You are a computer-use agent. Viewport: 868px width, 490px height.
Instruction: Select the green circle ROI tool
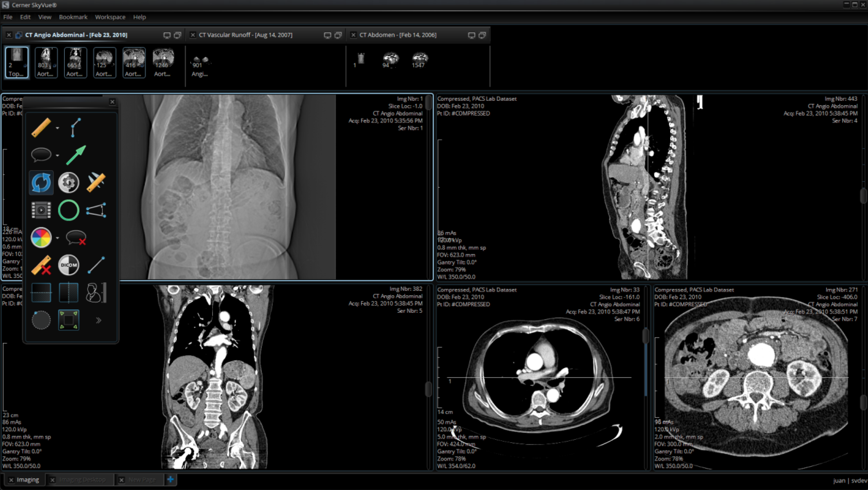coord(69,210)
